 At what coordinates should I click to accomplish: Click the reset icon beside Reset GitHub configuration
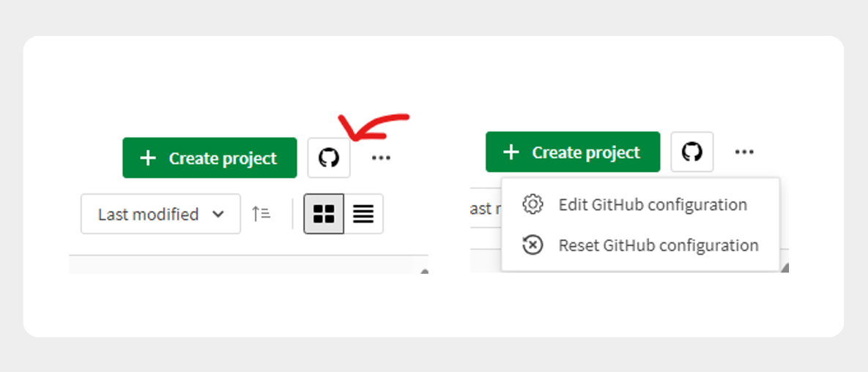coord(533,245)
